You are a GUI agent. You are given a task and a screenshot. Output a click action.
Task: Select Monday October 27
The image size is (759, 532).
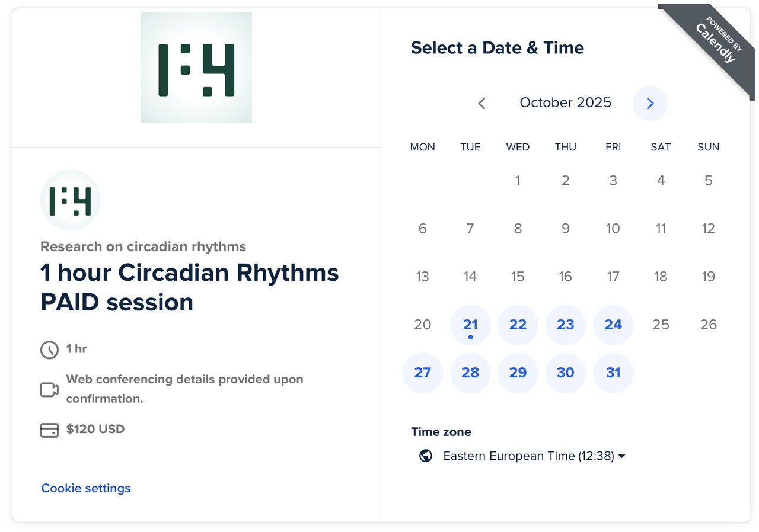pyautogui.click(x=423, y=373)
